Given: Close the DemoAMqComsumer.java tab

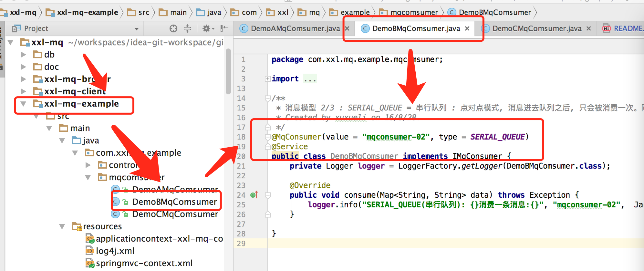Looking at the screenshot, I should 347,28.
